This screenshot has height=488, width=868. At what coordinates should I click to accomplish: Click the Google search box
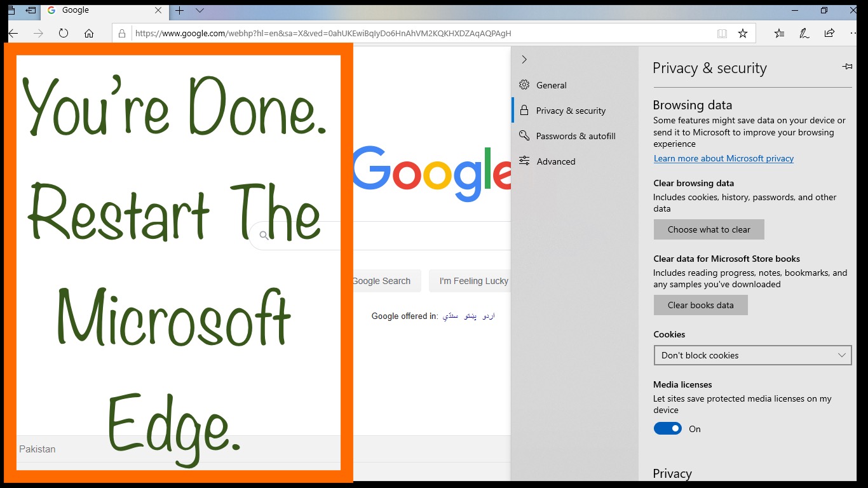point(381,236)
